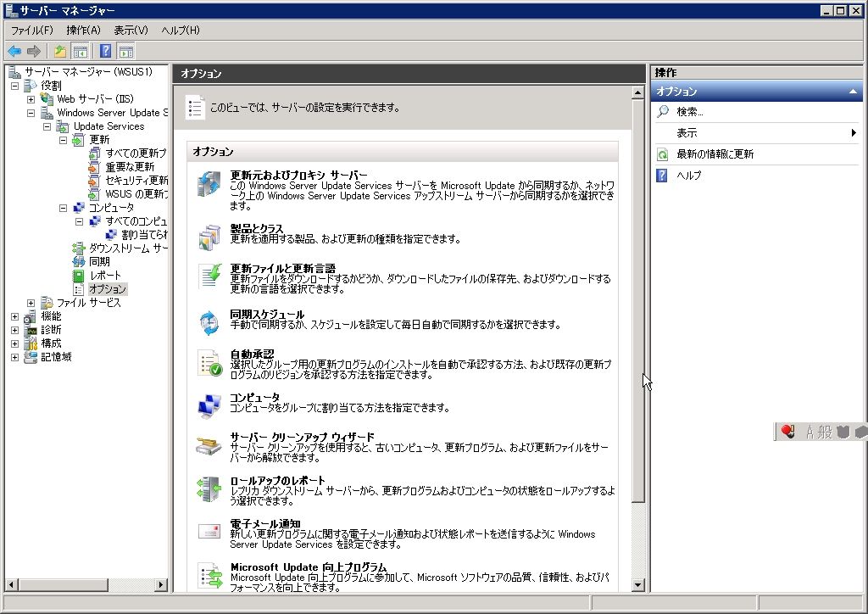Click the tree pane horizontal scrollbar thumb

point(63,584)
